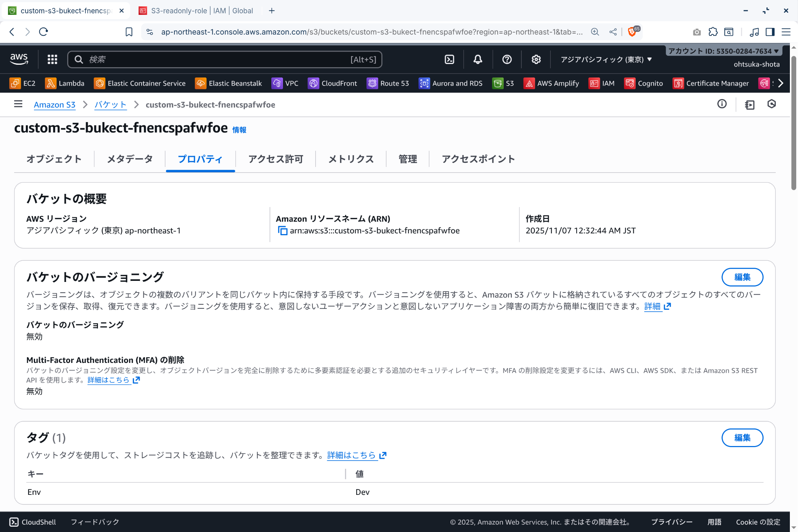
Task: Toggle the info panel icon
Action: pyautogui.click(x=722, y=104)
